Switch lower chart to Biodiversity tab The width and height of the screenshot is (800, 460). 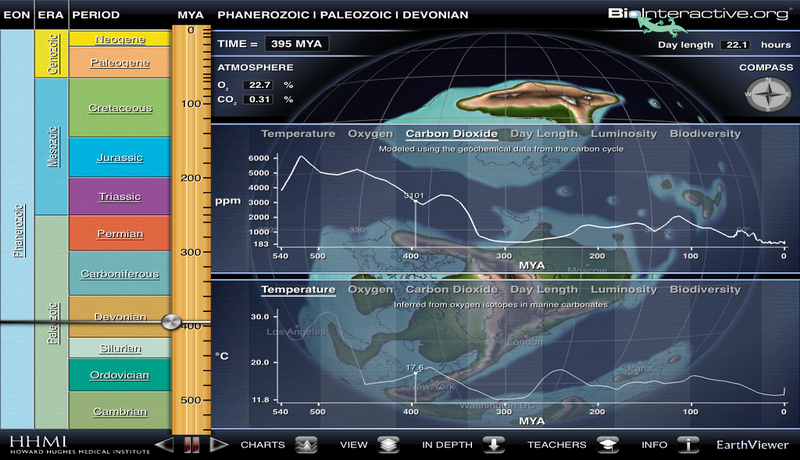(x=705, y=290)
